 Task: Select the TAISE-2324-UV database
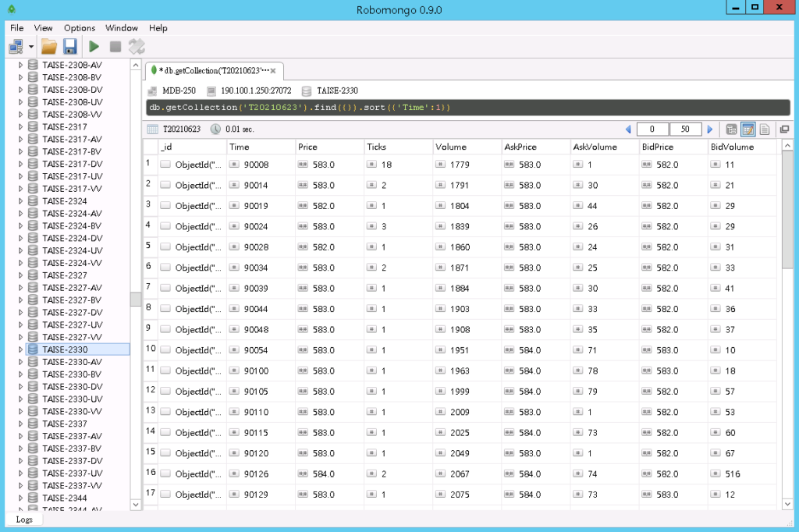(x=72, y=250)
